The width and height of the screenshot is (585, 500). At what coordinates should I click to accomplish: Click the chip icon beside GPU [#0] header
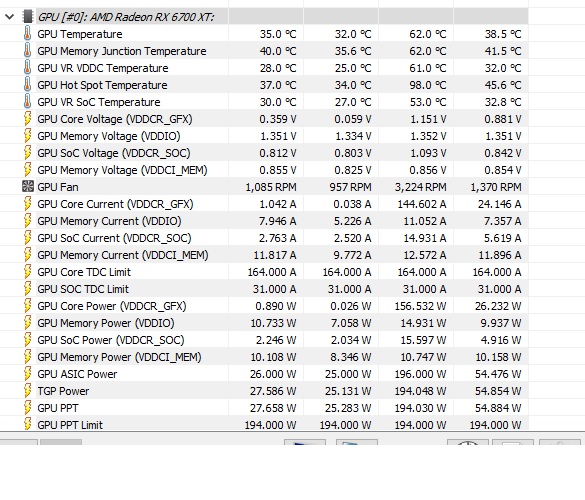tap(27, 17)
